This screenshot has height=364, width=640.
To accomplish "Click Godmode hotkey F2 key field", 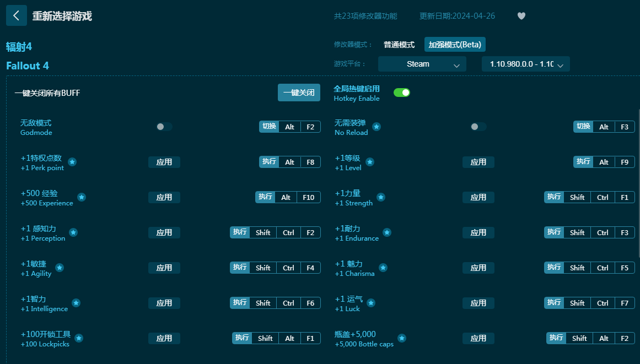I will click(310, 127).
